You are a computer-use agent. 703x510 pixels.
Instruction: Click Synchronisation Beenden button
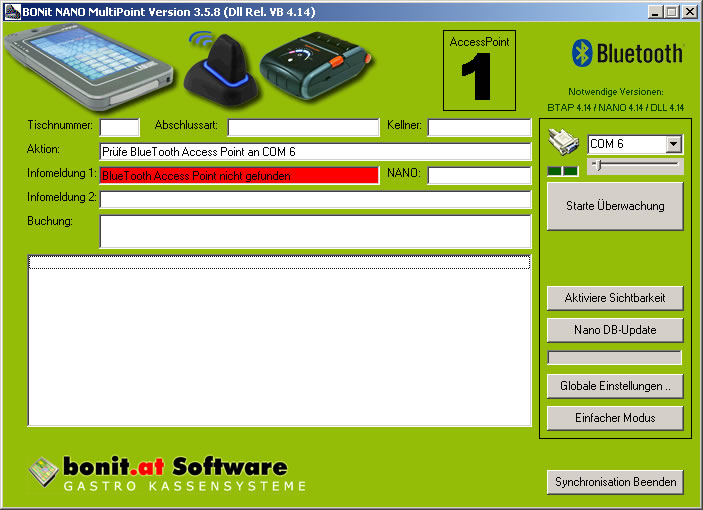pos(615,482)
